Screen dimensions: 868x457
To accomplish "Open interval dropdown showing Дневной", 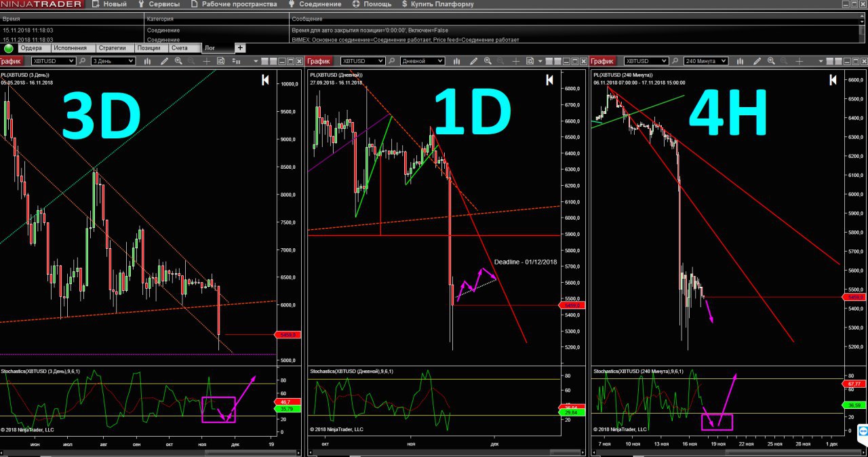I will click(x=423, y=61).
